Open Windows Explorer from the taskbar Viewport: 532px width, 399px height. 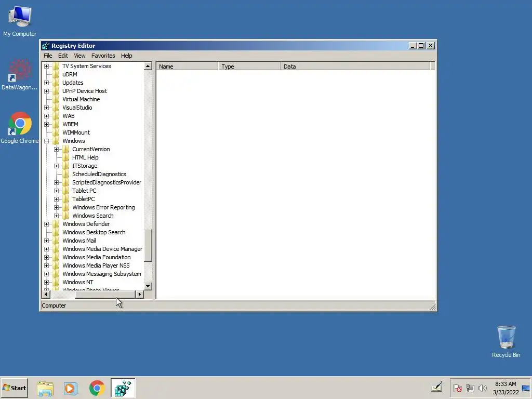tap(45, 388)
